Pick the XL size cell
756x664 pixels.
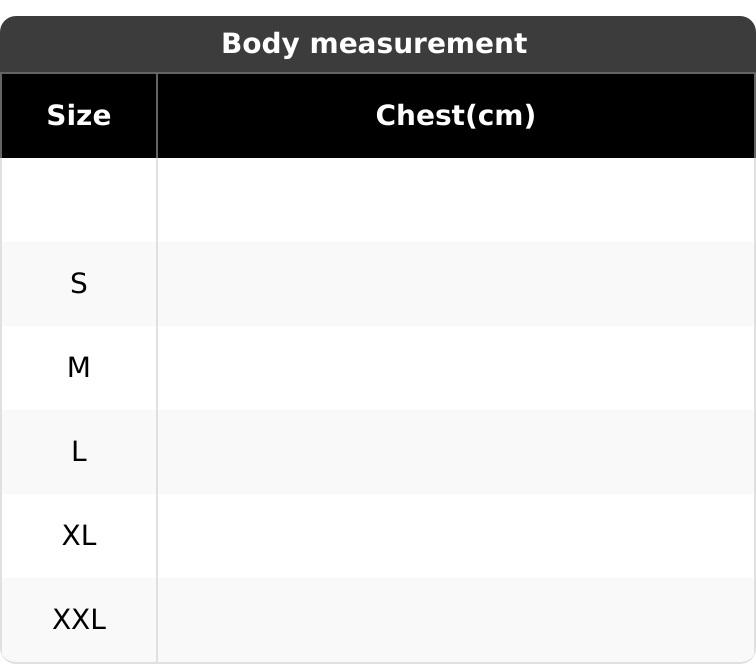[79, 536]
